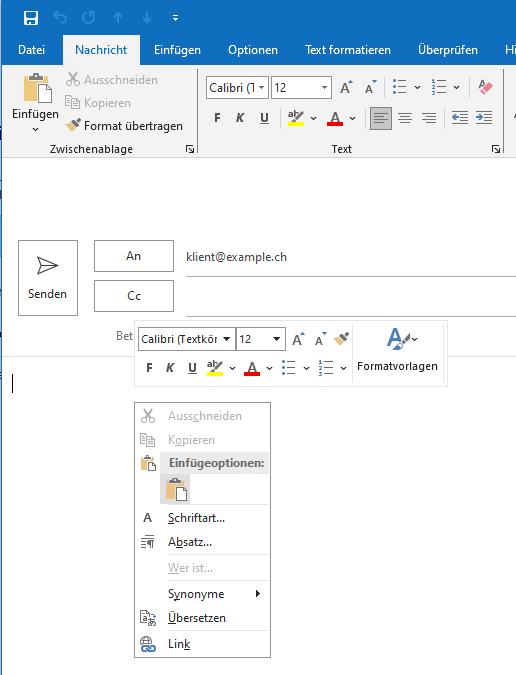Click the redo arrow in quick access toolbar
Image resolution: width=516 pixels, height=675 pixels.
pos(89,18)
